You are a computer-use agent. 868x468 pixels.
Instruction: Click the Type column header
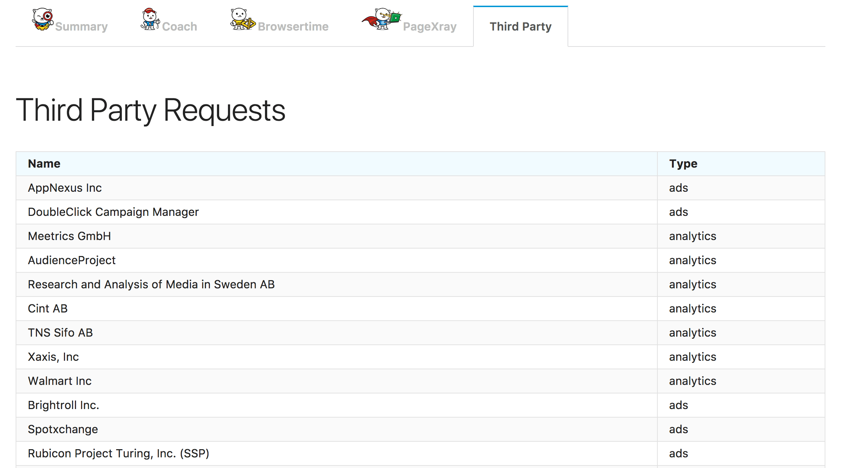[x=683, y=164]
